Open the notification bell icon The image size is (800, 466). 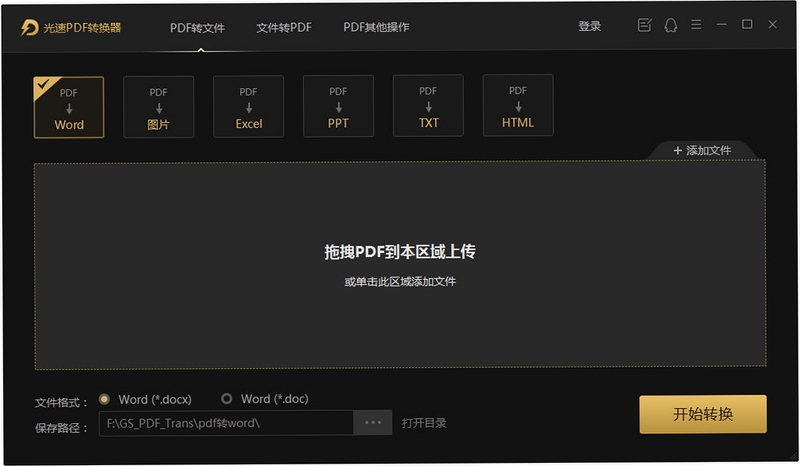click(x=671, y=24)
